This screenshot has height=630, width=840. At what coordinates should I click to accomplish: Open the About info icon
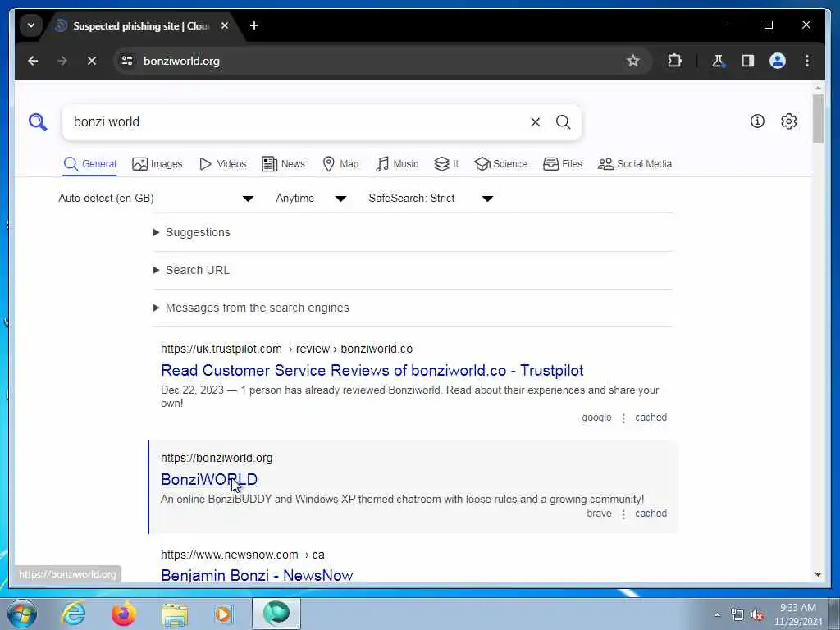pos(757,121)
